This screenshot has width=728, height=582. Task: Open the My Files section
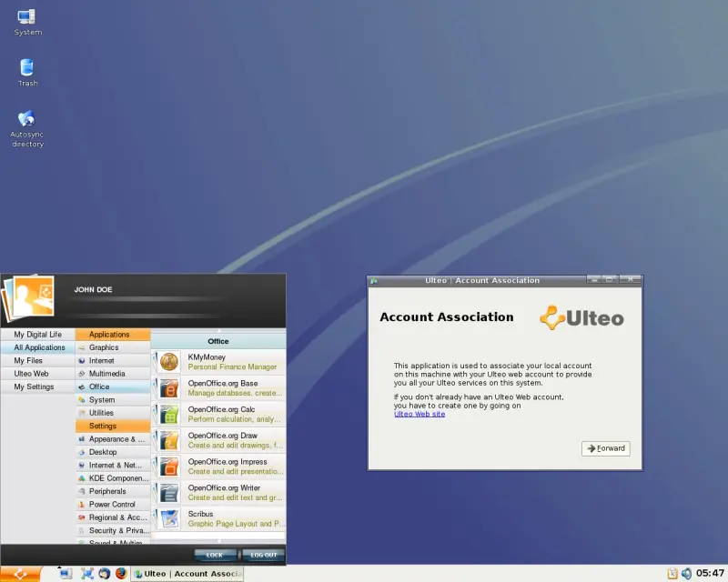click(x=37, y=361)
